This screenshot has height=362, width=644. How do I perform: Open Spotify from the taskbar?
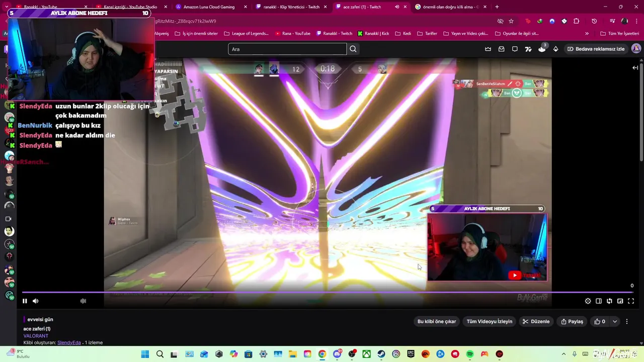point(469,354)
